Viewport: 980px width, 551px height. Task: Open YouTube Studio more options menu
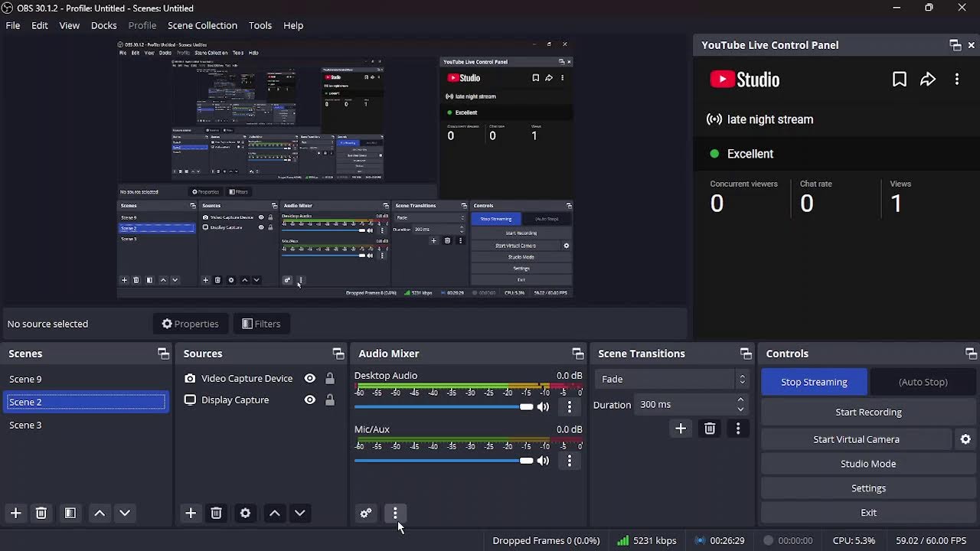(957, 80)
